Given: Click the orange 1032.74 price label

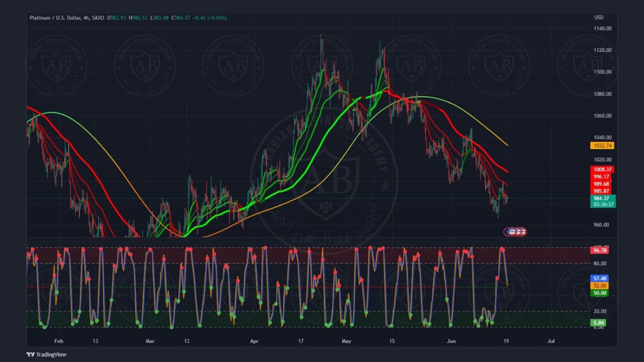Looking at the screenshot, I should tap(602, 146).
